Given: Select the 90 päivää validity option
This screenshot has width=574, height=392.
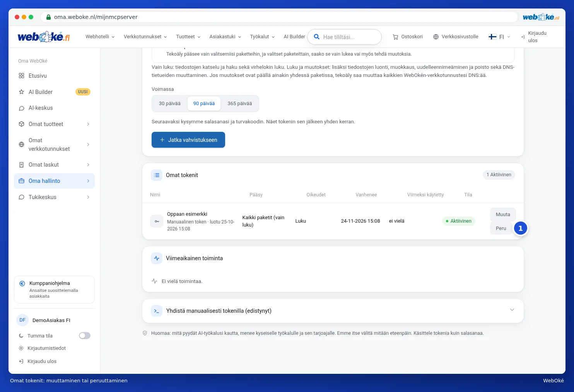Looking at the screenshot, I should click(x=204, y=104).
